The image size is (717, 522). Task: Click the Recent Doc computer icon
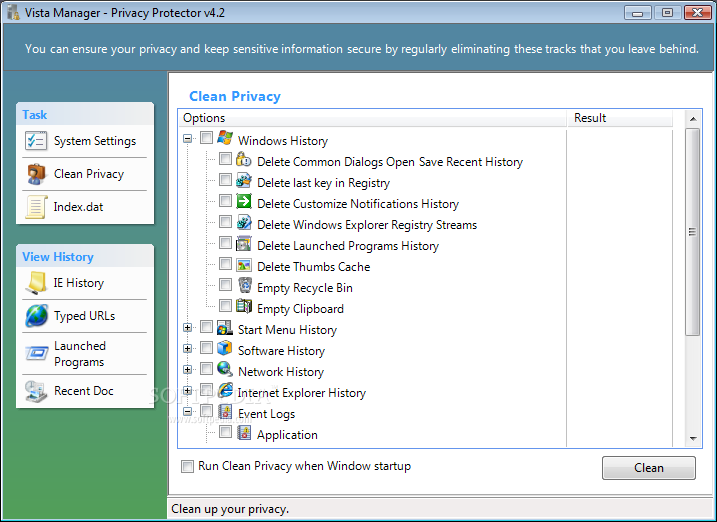(36, 391)
